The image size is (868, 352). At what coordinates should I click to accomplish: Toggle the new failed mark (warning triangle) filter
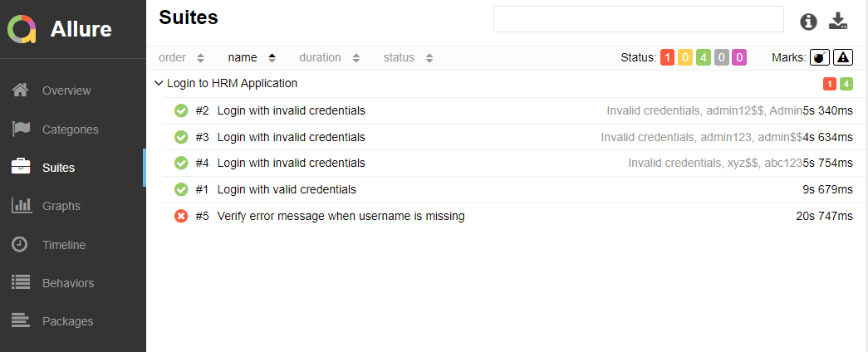pyautogui.click(x=843, y=57)
